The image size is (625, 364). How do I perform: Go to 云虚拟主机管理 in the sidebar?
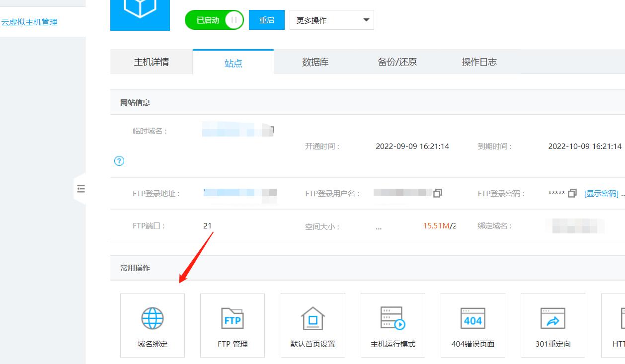click(29, 22)
